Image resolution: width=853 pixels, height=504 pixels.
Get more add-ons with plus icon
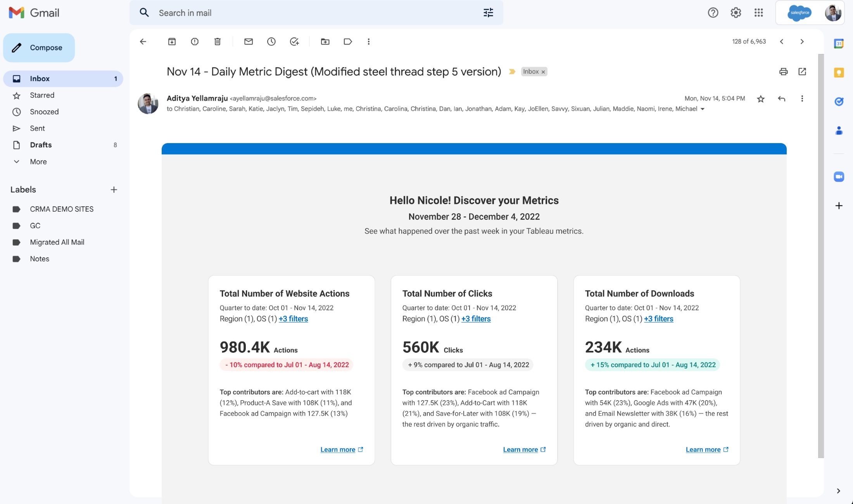(839, 206)
